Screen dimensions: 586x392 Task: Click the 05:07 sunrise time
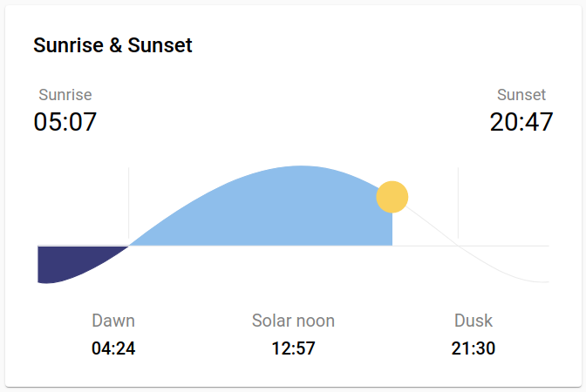[65, 122]
